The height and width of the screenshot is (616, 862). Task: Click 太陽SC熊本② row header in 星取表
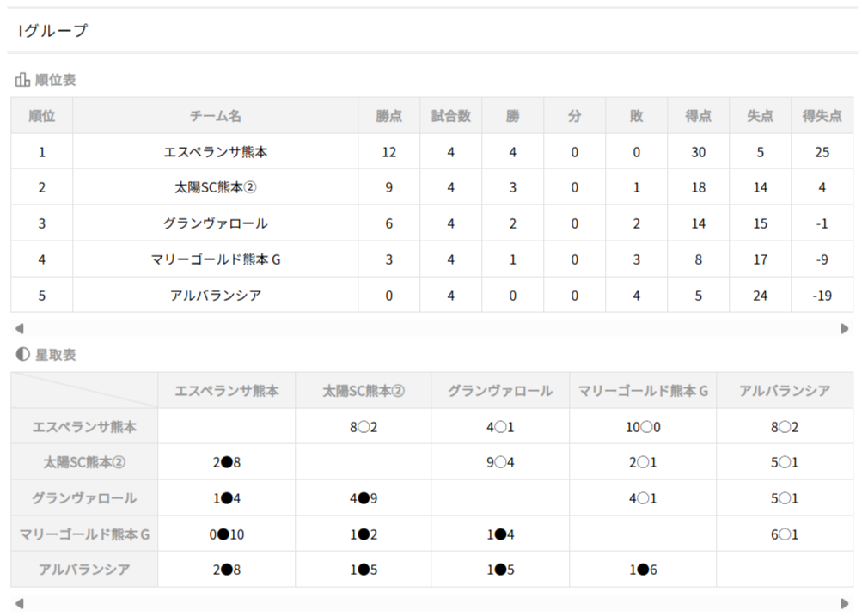pos(84,462)
